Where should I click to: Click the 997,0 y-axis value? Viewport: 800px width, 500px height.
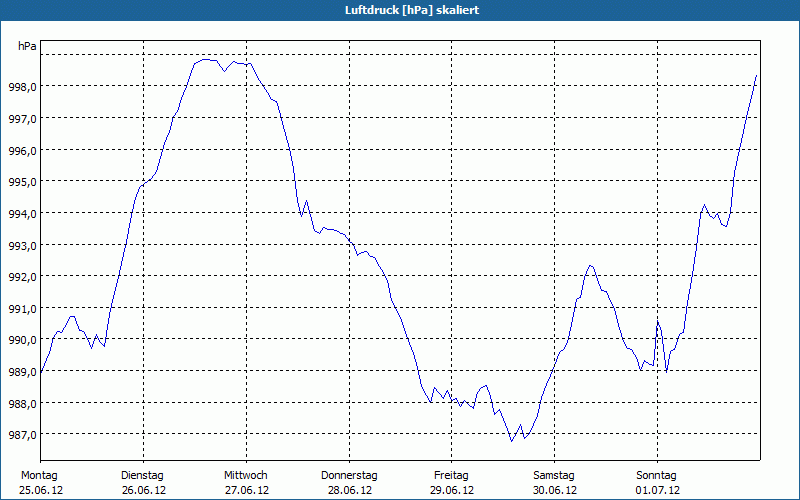22,119
